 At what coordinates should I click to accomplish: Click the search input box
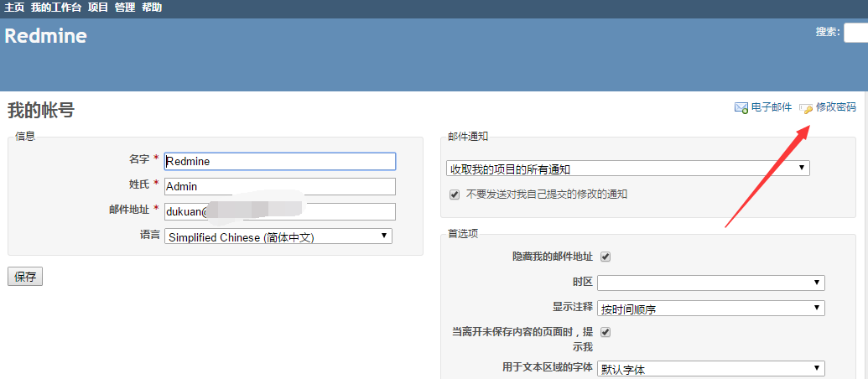[x=855, y=33]
